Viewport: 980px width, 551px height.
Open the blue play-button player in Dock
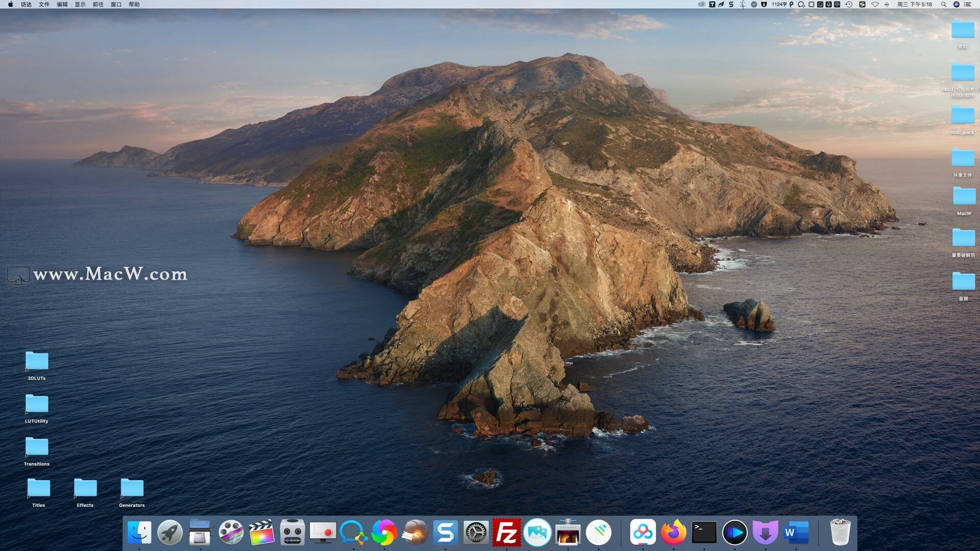[x=734, y=533]
